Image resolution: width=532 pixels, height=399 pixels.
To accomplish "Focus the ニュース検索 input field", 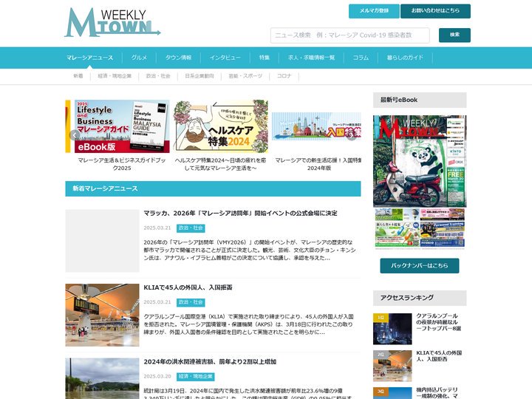I will coord(349,35).
